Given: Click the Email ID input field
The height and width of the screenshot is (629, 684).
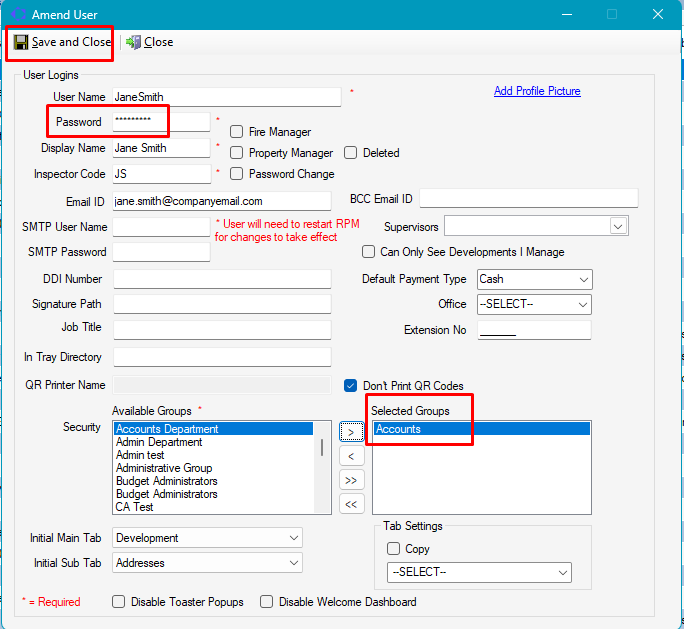Looking at the screenshot, I should 221,201.
